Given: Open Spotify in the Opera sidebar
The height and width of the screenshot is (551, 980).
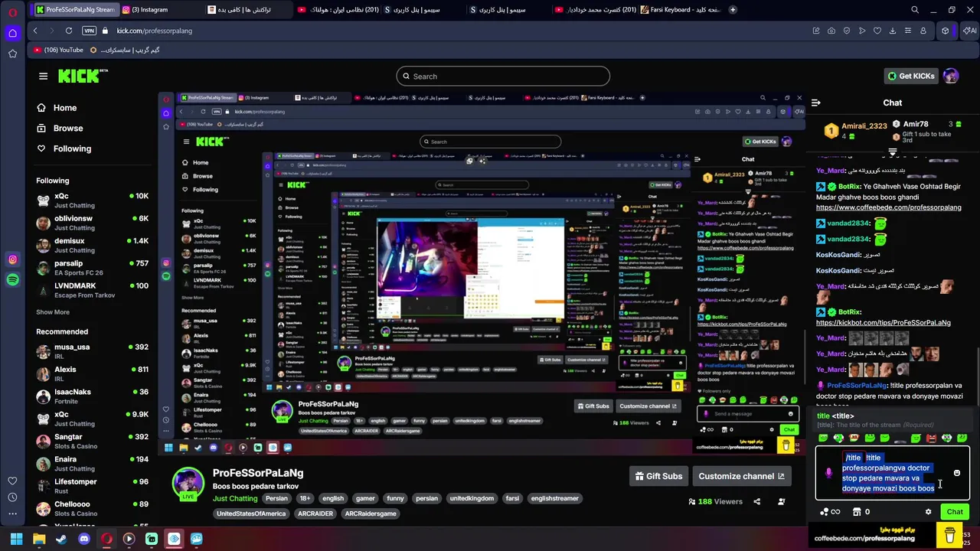Looking at the screenshot, I should pyautogui.click(x=12, y=280).
